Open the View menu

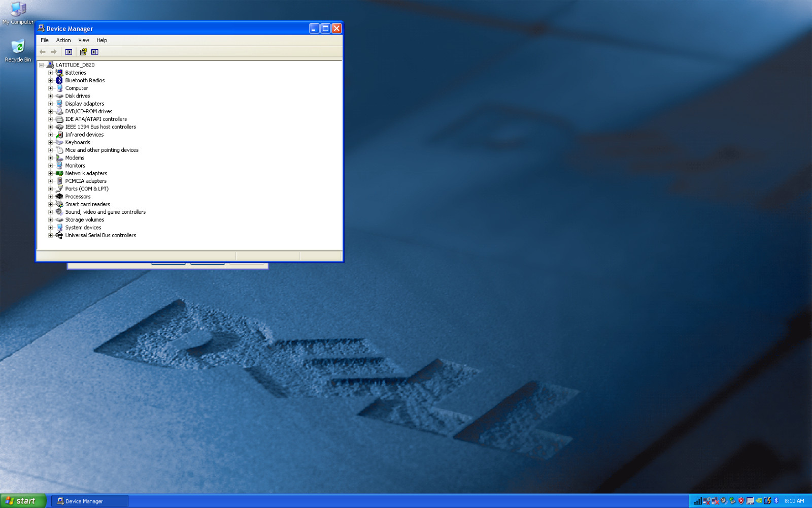point(84,40)
